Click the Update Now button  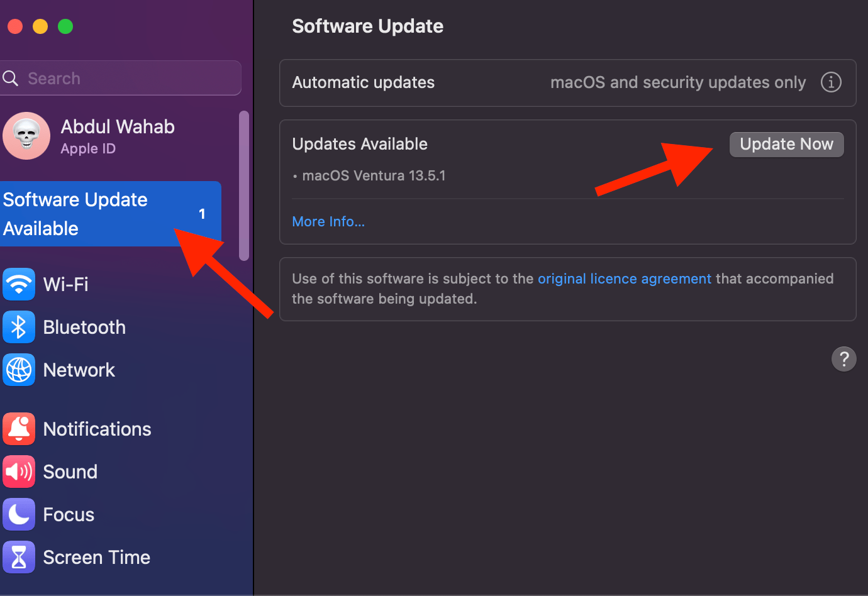[x=786, y=144]
